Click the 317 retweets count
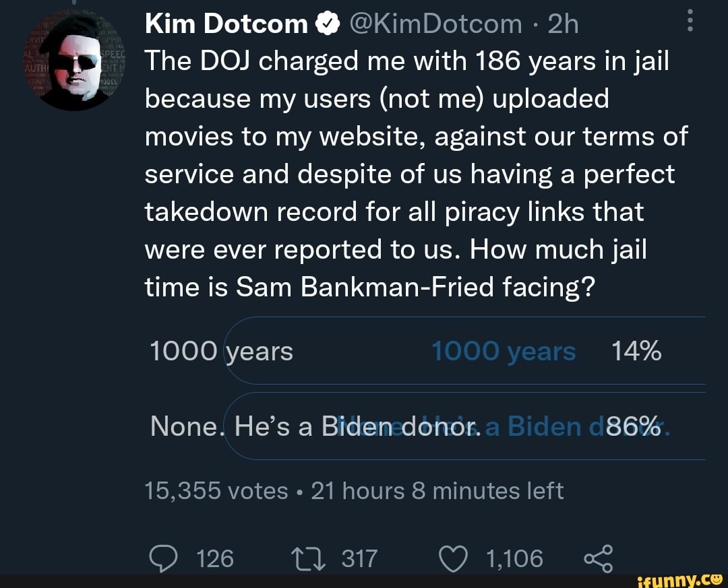 pyautogui.click(x=359, y=558)
